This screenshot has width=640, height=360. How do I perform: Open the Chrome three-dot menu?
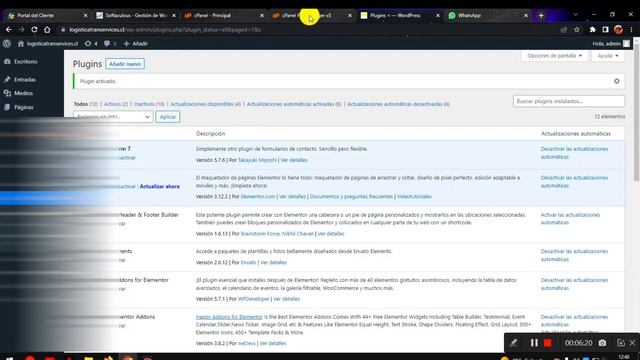coord(631,30)
